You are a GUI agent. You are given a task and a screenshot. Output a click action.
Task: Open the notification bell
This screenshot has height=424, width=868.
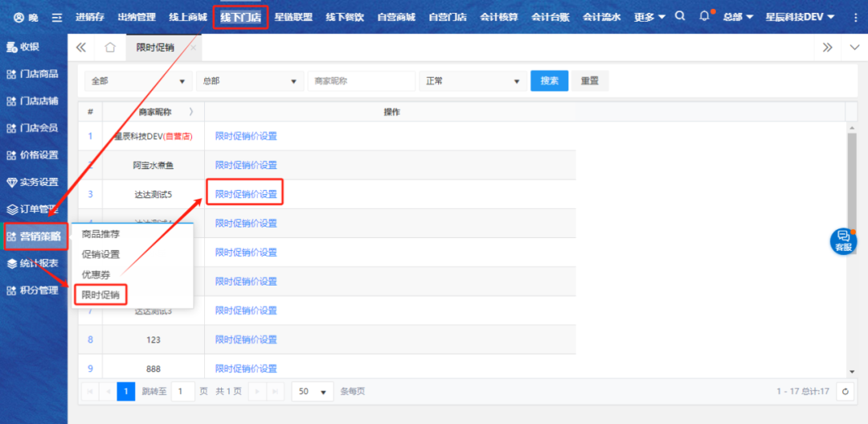pyautogui.click(x=705, y=16)
